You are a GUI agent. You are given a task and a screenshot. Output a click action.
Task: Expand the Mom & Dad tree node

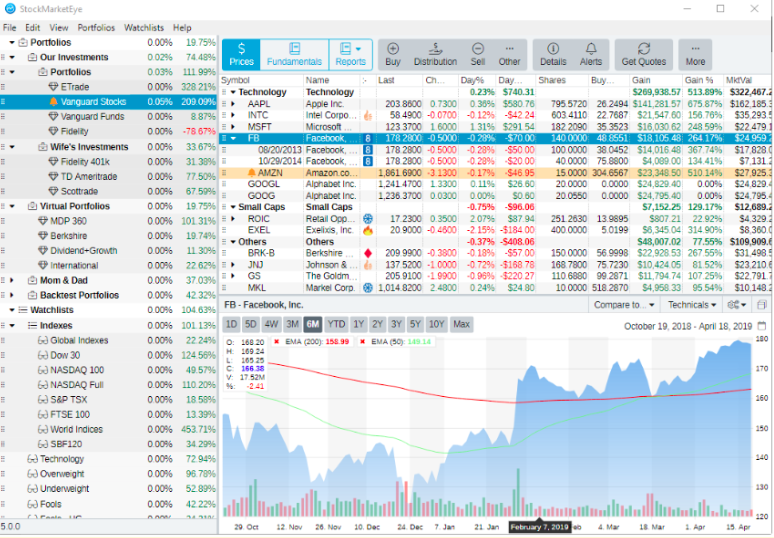tap(12, 280)
